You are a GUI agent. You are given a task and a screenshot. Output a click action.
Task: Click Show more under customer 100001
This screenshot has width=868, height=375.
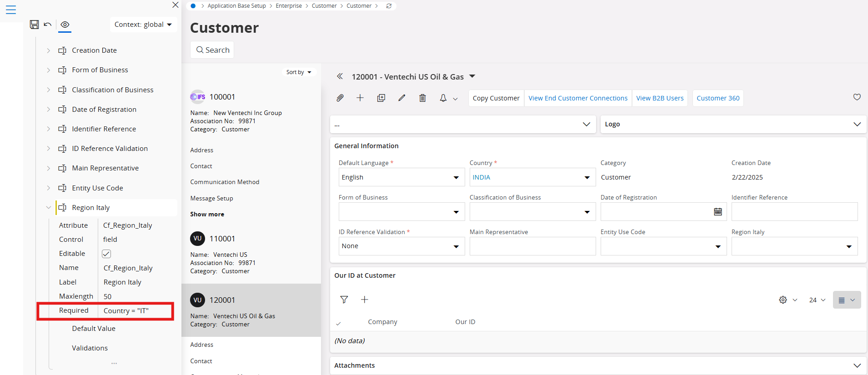click(207, 214)
